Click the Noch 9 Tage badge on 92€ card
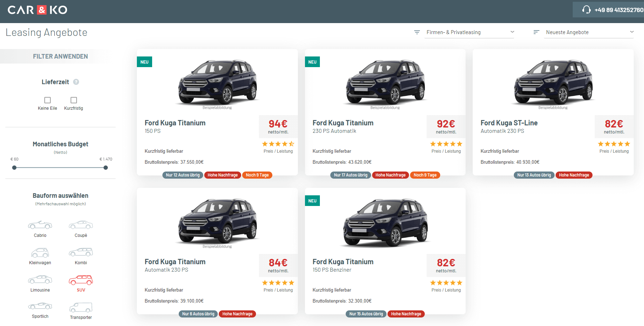Screen dimensions: 644x326 point(425,175)
